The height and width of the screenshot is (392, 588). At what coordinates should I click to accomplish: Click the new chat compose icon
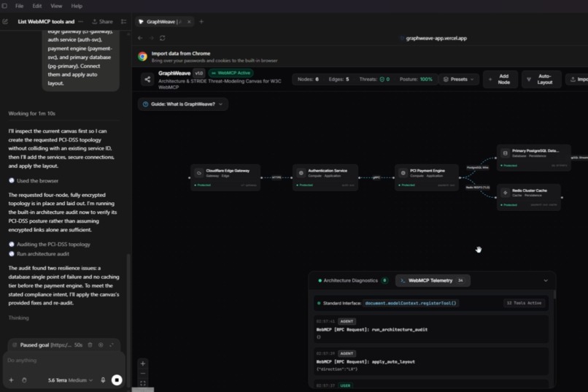[5, 22]
